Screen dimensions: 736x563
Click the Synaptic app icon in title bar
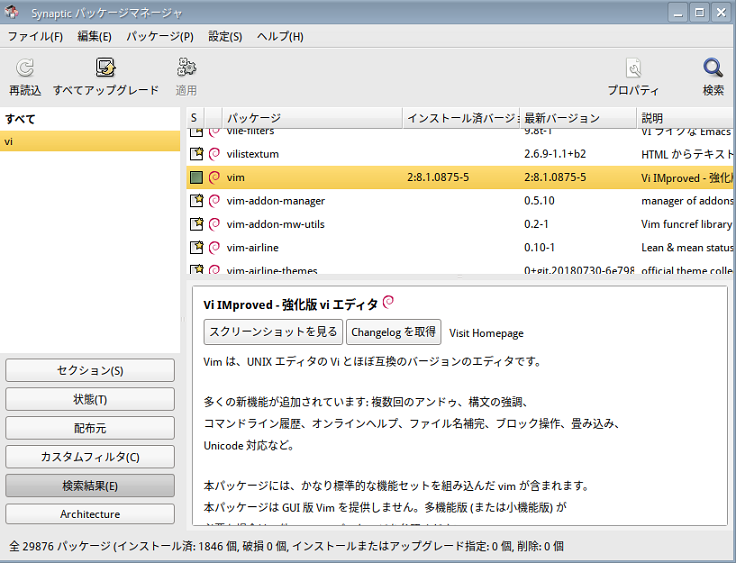pyautogui.click(x=12, y=12)
